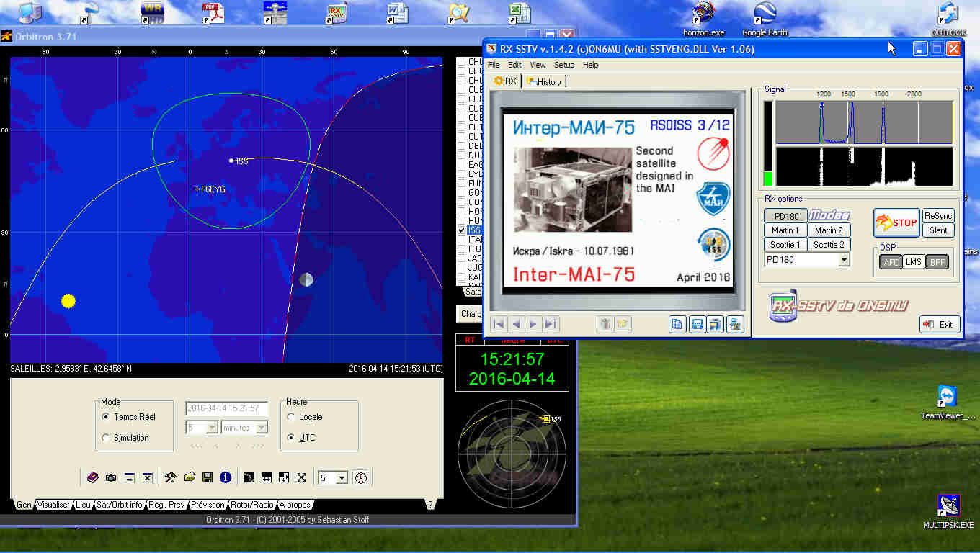Open Orbitron setup hammer-and-wrench icon
The width and height of the screenshot is (980, 553).
tap(171, 477)
